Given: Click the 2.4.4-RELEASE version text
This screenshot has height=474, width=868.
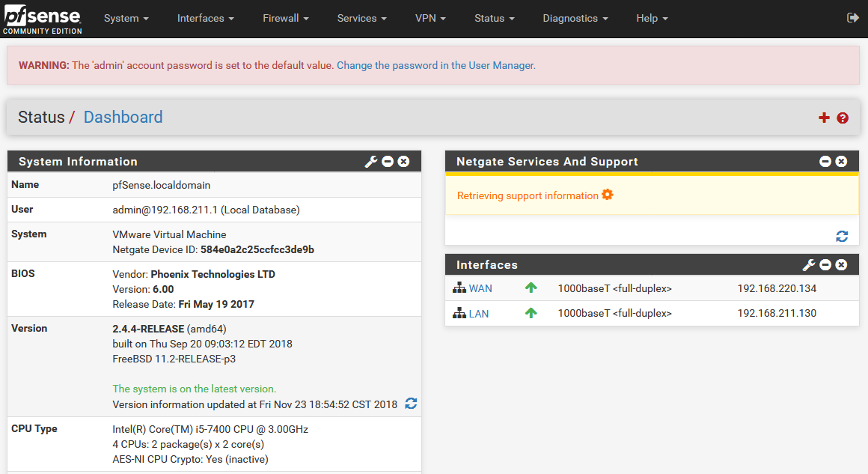Looking at the screenshot, I should click(148, 329).
